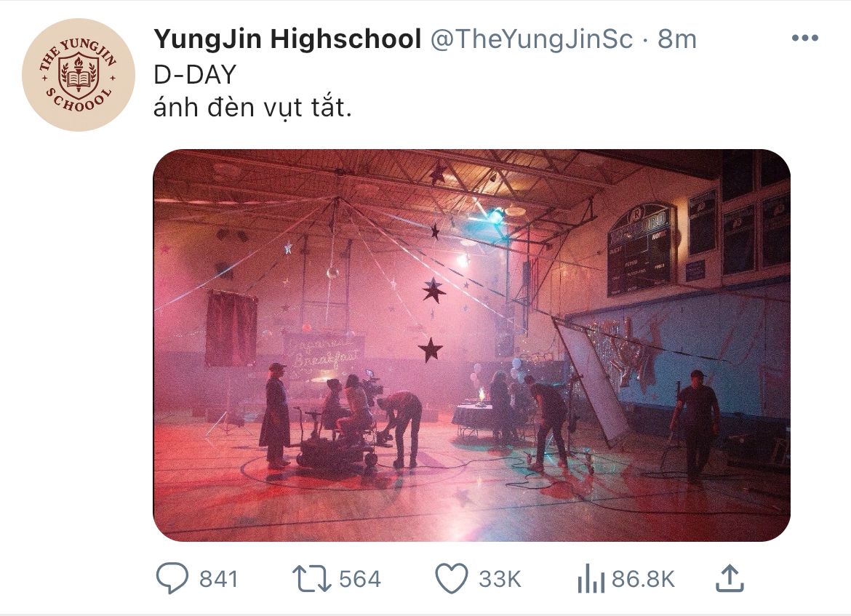Click the reply speech bubble icon
The width and height of the screenshot is (851, 616).
172,578
